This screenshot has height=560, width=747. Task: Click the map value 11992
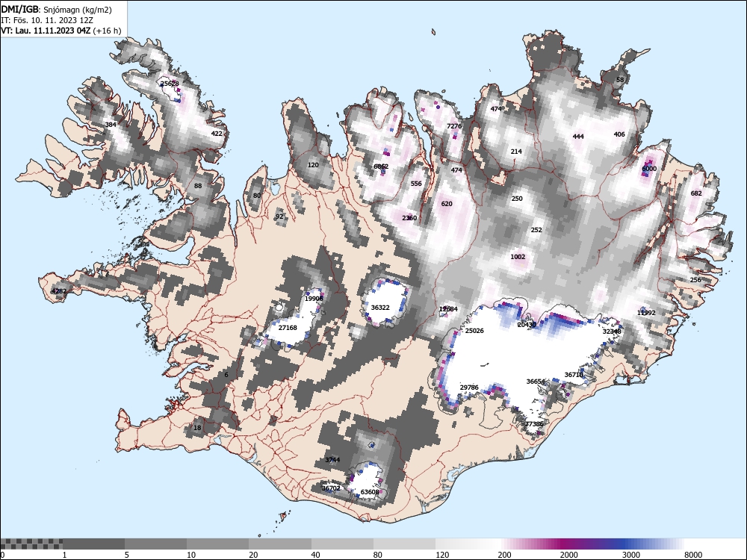(646, 312)
